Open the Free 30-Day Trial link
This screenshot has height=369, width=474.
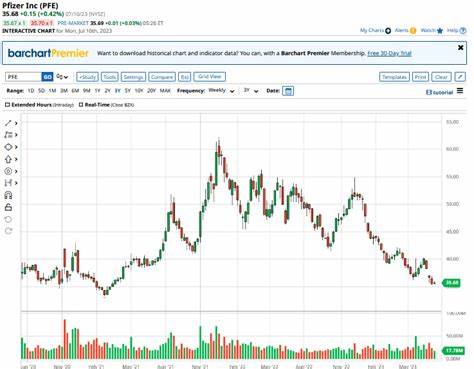pyautogui.click(x=389, y=53)
